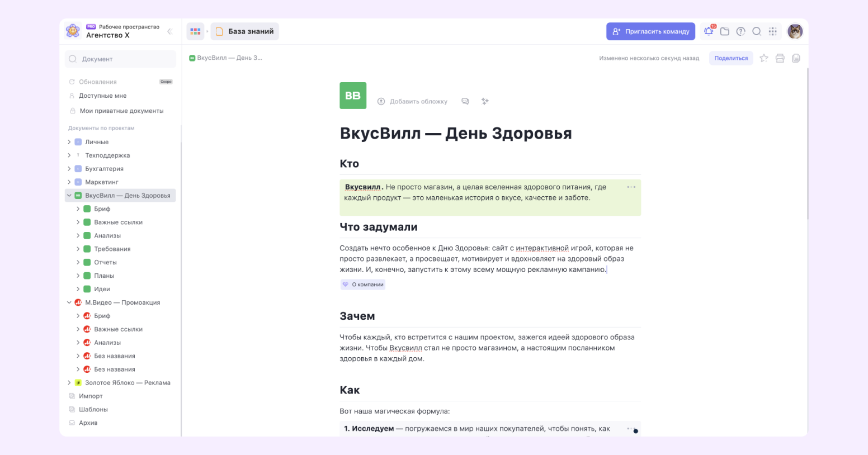The width and height of the screenshot is (868, 455).
Task: Click the Документ search field
Action: (x=120, y=59)
